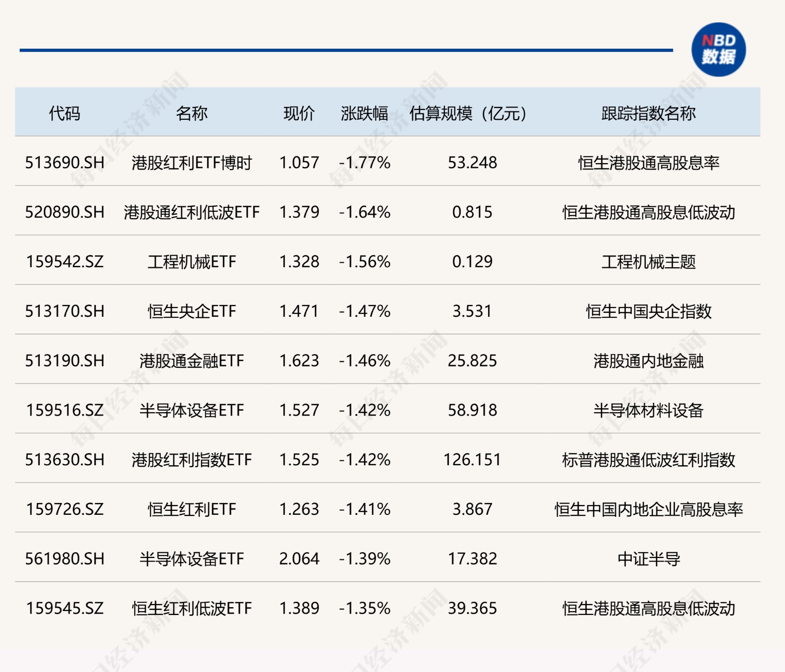This screenshot has height=672, width=785.
Task: Click index name 工程机械主题
Action: pos(648,262)
